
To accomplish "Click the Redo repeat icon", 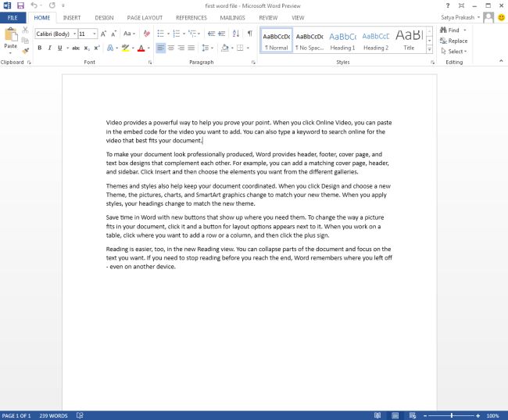I will click(52, 5).
